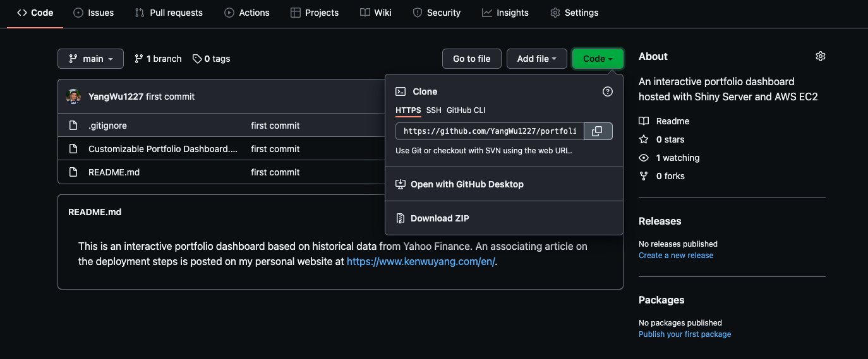Click the stars star icon
The height and width of the screenshot is (359, 868).
644,139
